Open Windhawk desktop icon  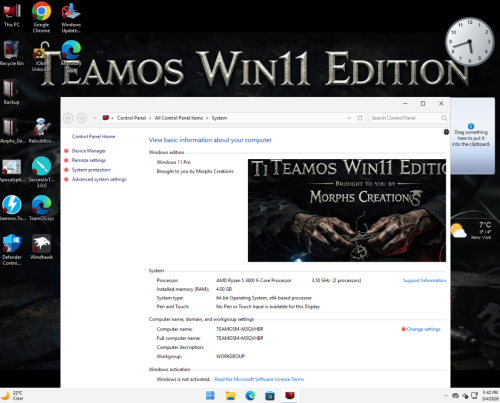coord(41,247)
